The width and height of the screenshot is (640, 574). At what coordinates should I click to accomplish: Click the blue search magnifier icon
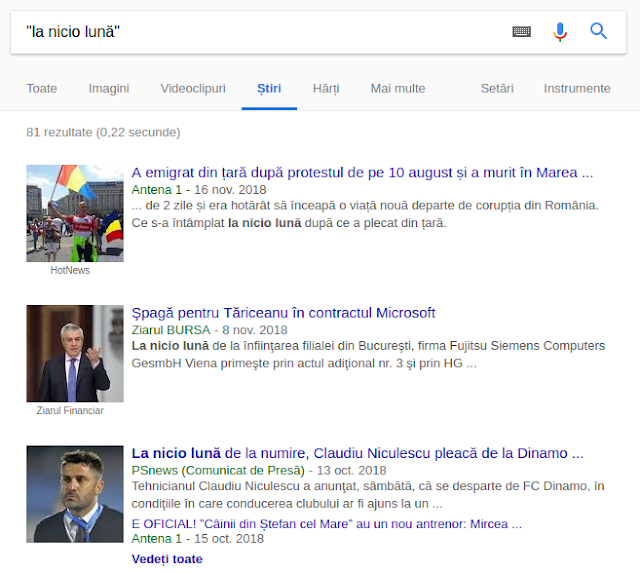coord(598,31)
